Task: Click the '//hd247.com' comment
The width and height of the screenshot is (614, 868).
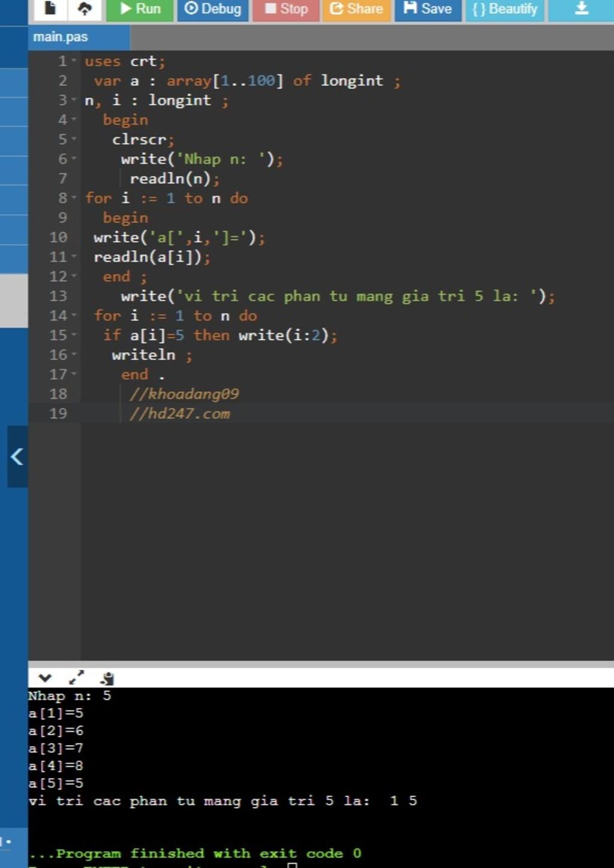Action: coord(179,413)
